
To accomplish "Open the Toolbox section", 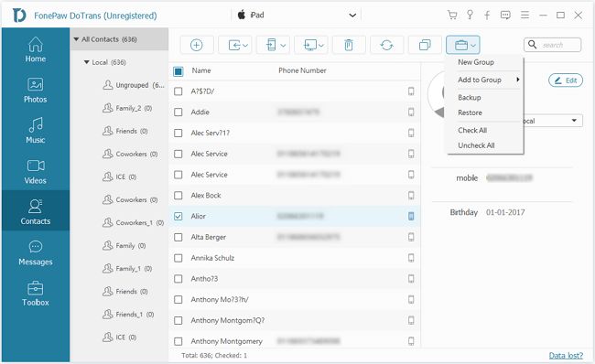I will click(x=36, y=293).
